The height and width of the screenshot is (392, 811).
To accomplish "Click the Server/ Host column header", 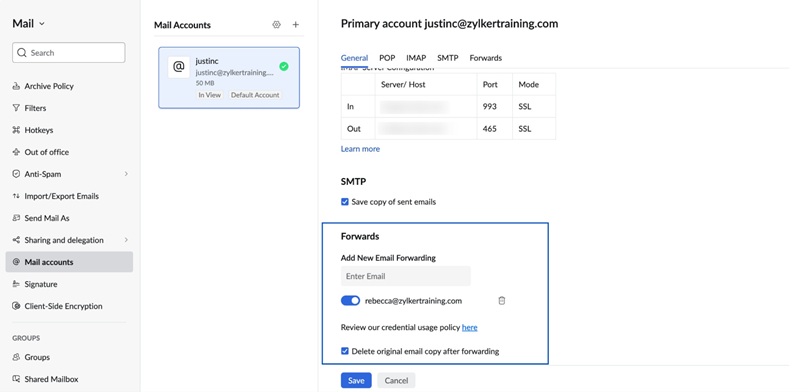I will tap(403, 84).
